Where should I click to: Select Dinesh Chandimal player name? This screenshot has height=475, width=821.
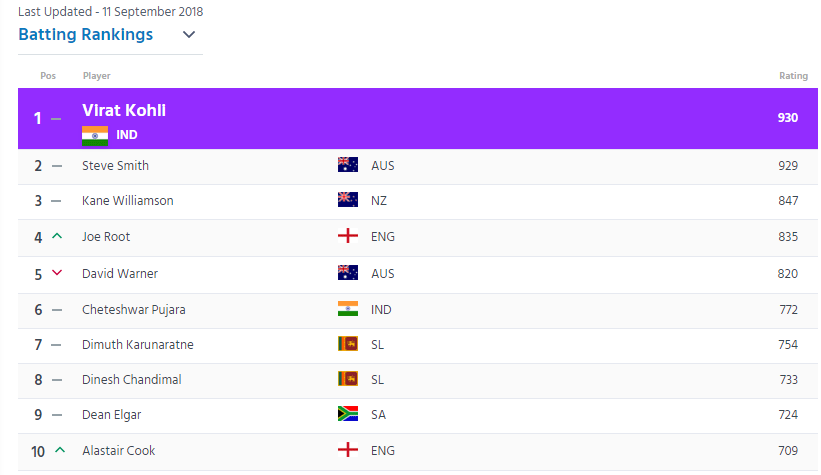132,380
